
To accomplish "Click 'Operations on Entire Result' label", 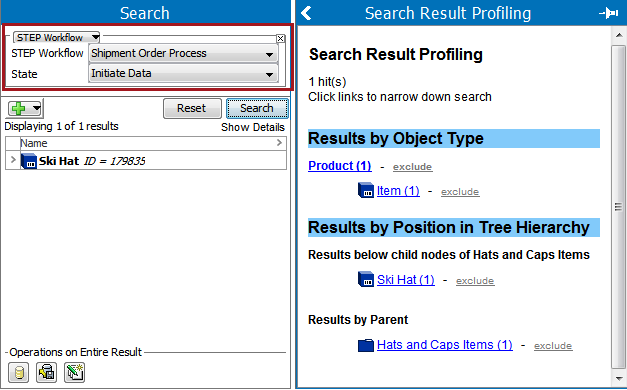I will tap(76, 352).
